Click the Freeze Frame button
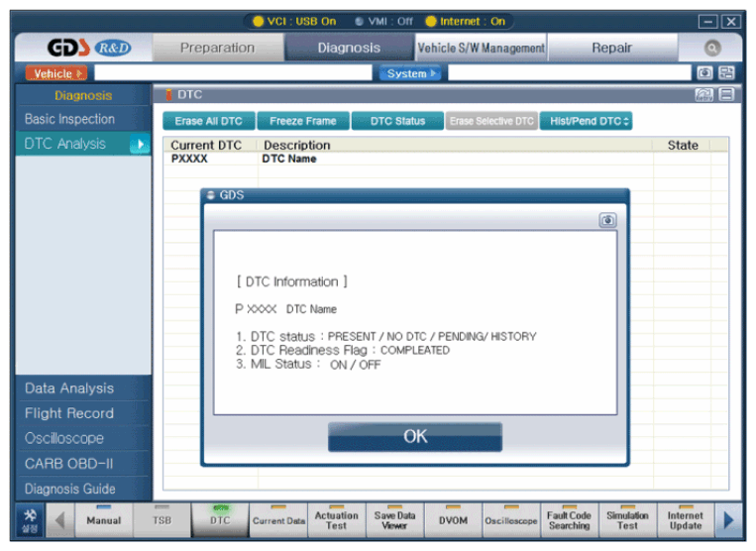Image resolution: width=756 pixels, height=551 pixels. [x=302, y=121]
